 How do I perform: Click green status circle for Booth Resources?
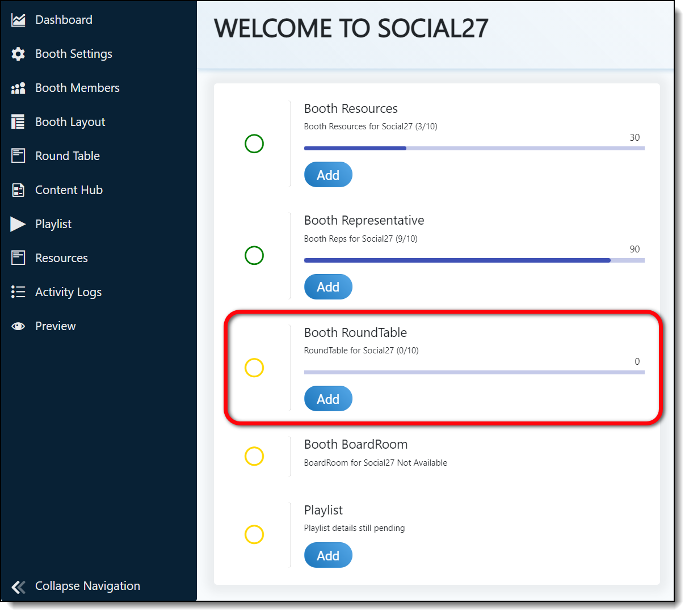pos(254,144)
